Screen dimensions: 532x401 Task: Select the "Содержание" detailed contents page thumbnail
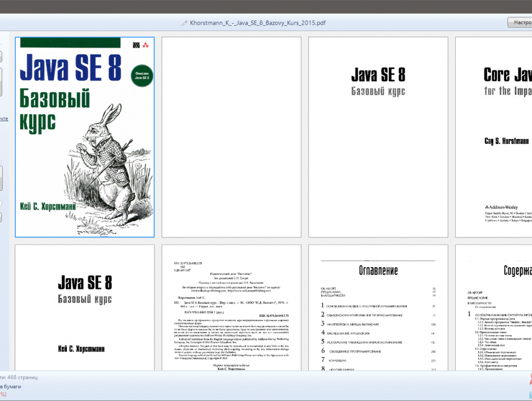coord(494,308)
